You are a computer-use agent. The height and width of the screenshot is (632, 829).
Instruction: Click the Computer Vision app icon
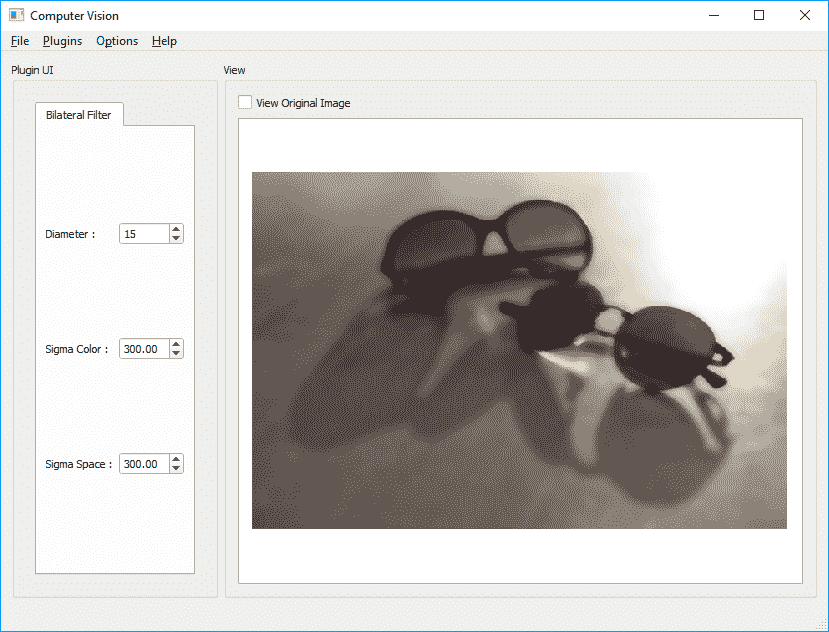pos(16,15)
